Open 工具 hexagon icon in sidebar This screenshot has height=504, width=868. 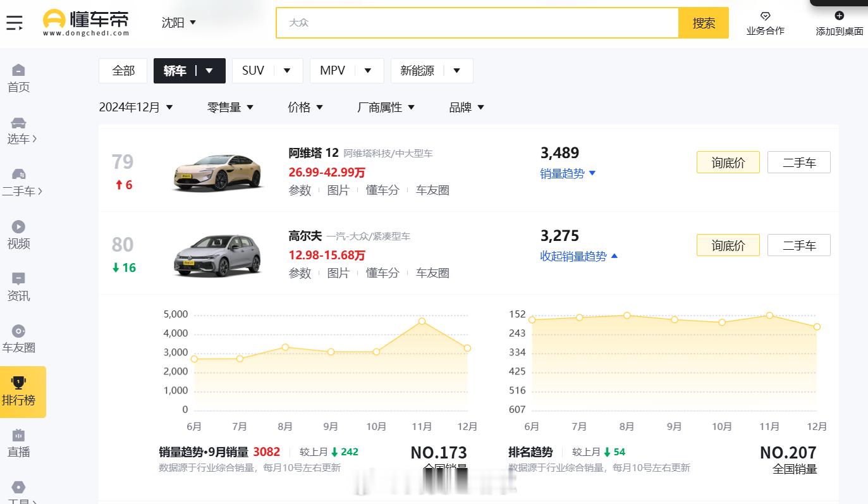18,487
